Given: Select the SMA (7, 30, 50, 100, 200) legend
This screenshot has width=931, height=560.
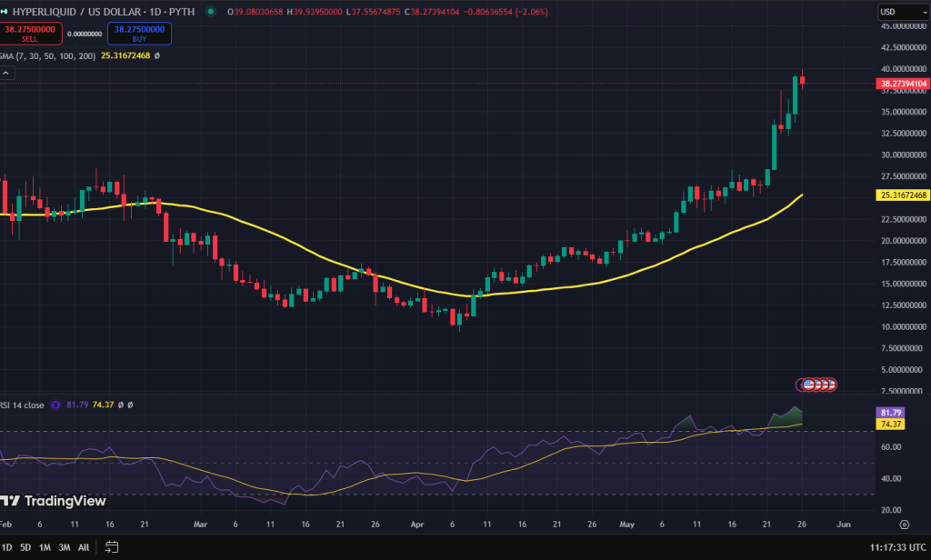Looking at the screenshot, I should click(47, 55).
